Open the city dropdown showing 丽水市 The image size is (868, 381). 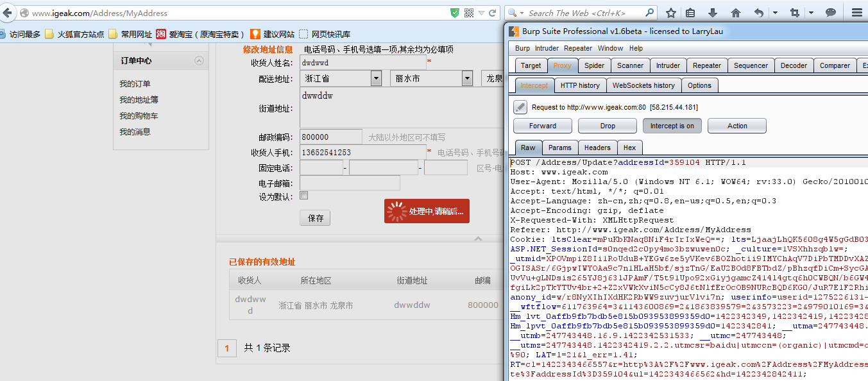pos(431,78)
